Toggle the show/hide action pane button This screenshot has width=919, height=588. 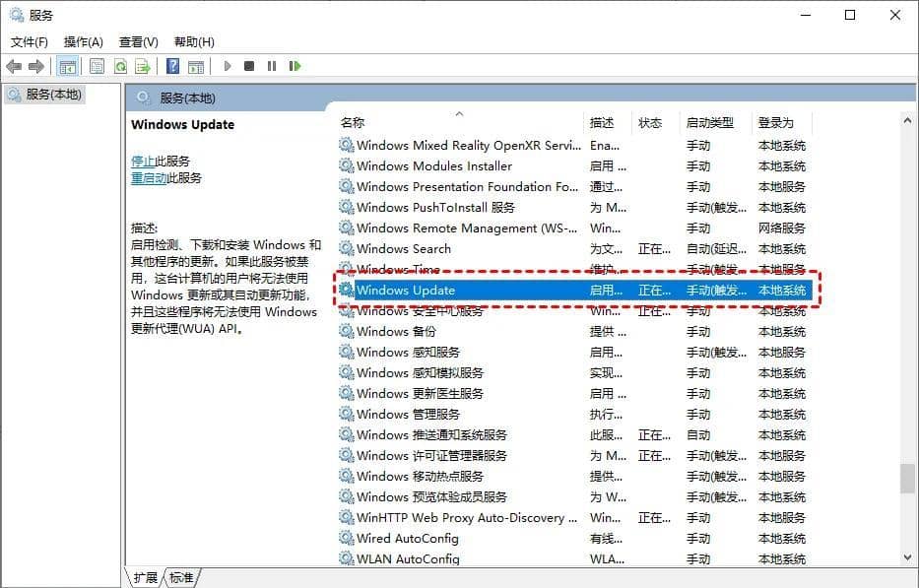click(196, 66)
